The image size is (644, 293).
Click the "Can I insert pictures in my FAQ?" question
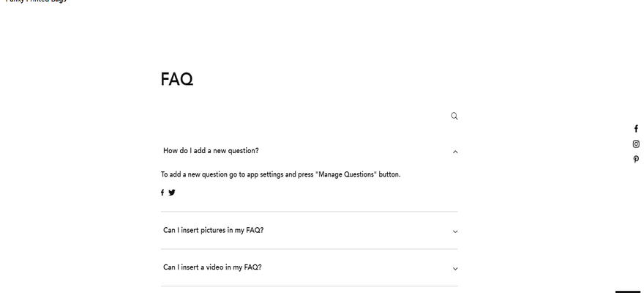tap(213, 230)
